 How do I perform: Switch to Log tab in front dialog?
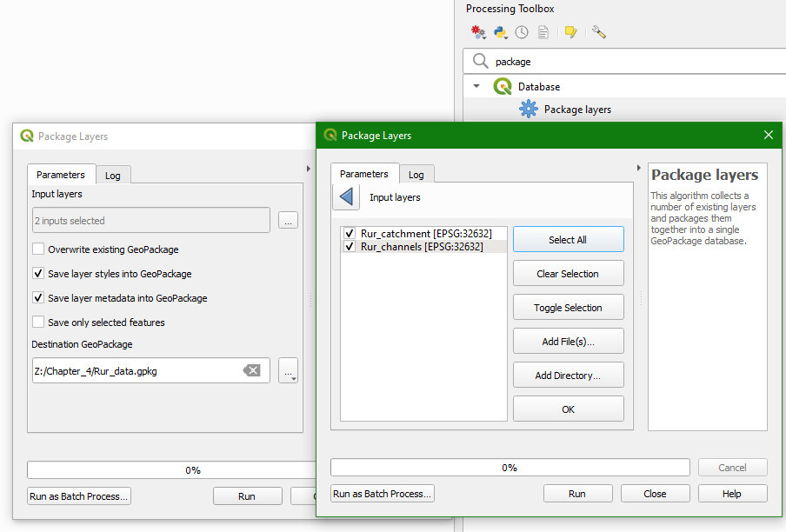[x=416, y=175]
